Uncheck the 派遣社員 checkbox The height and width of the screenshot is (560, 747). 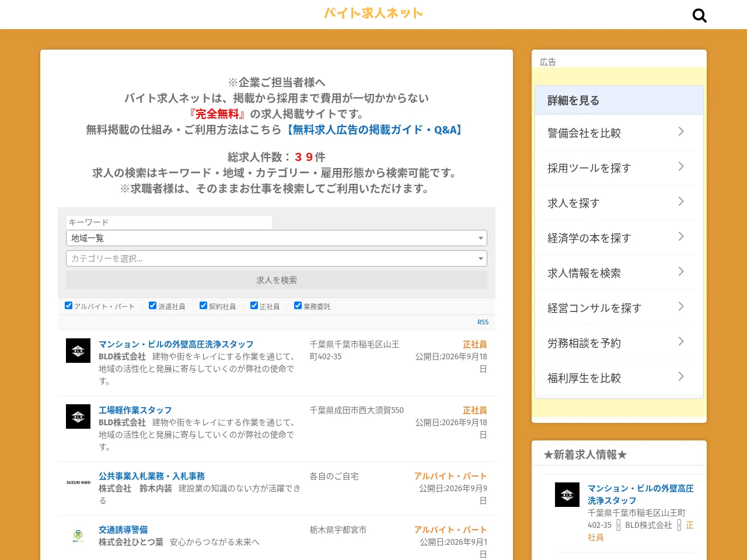click(152, 306)
